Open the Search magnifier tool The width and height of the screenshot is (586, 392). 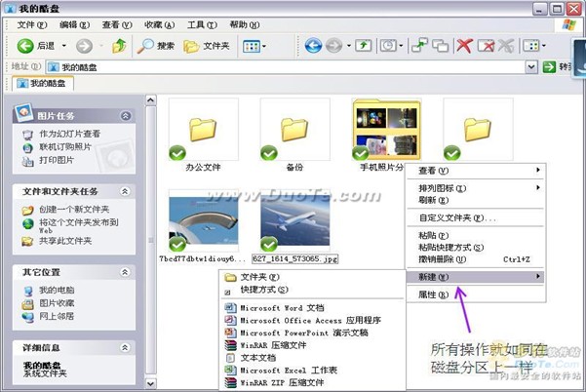point(155,46)
